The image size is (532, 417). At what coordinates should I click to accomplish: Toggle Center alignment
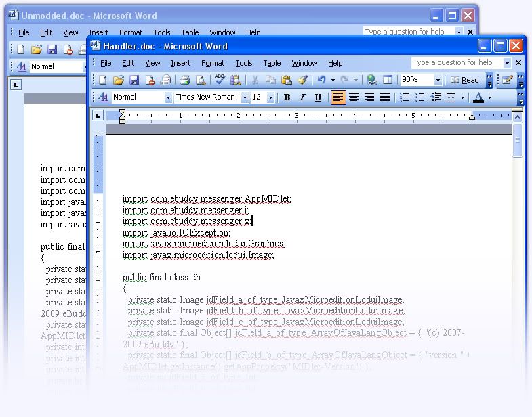pos(354,97)
